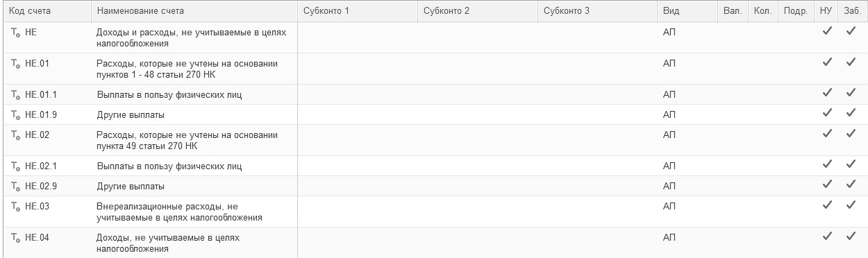The width and height of the screenshot is (868, 258).
Task: Click the Заб. checkmark in the НЕ.01 row
Action: point(851,62)
